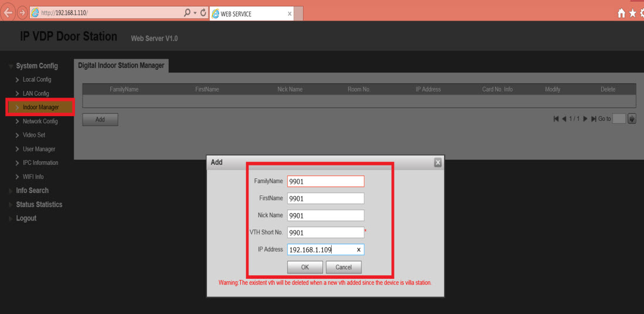644x314 pixels.
Task: Open User Manager in the sidebar
Action: click(x=39, y=149)
